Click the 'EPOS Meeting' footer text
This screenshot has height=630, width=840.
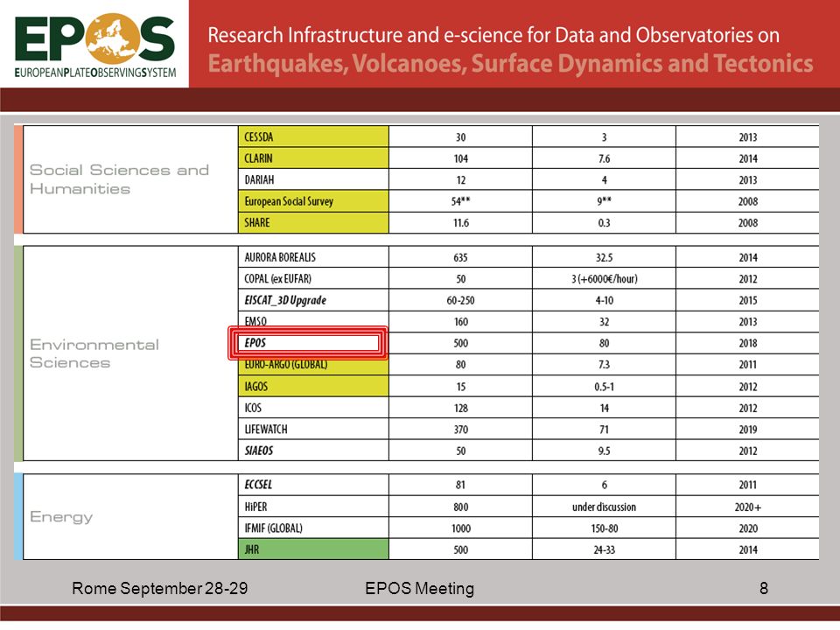(x=419, y=588)
